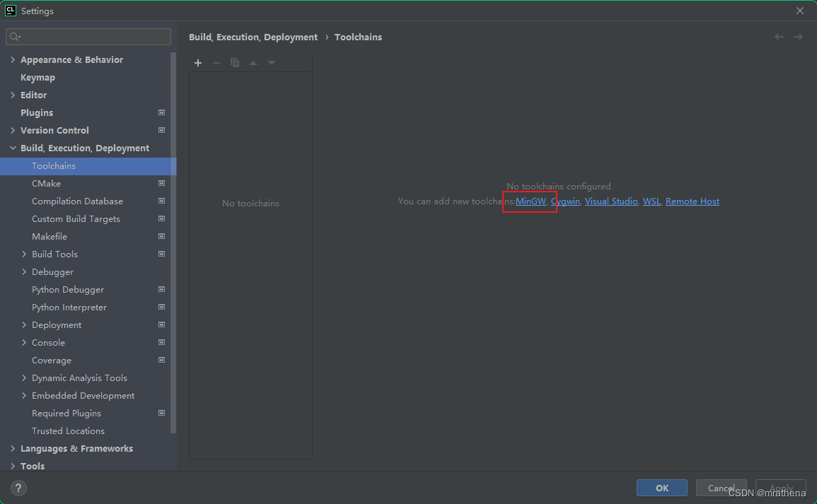Expand the Editor settings section
This screenshot has height=504, width=817.
pos(13,95)
